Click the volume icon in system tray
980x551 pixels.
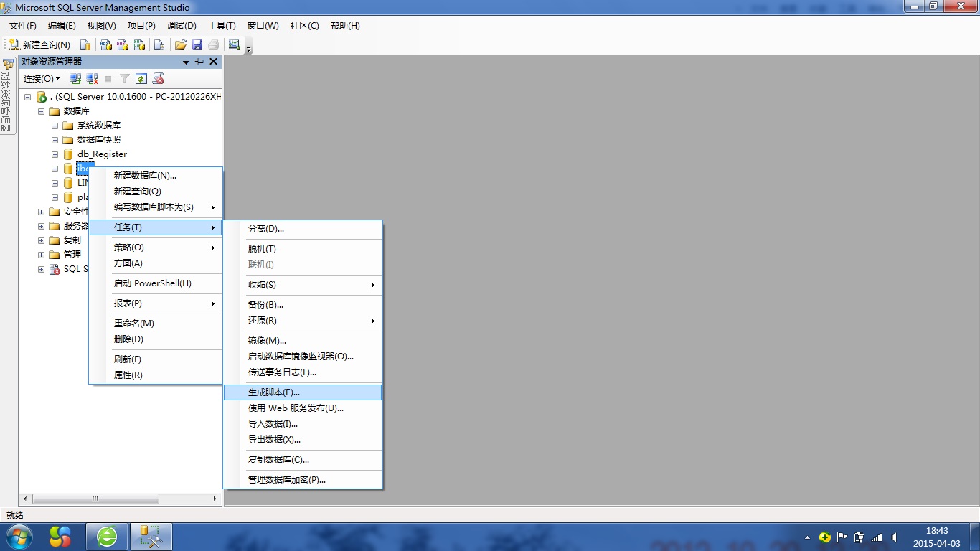pos(894,537)
